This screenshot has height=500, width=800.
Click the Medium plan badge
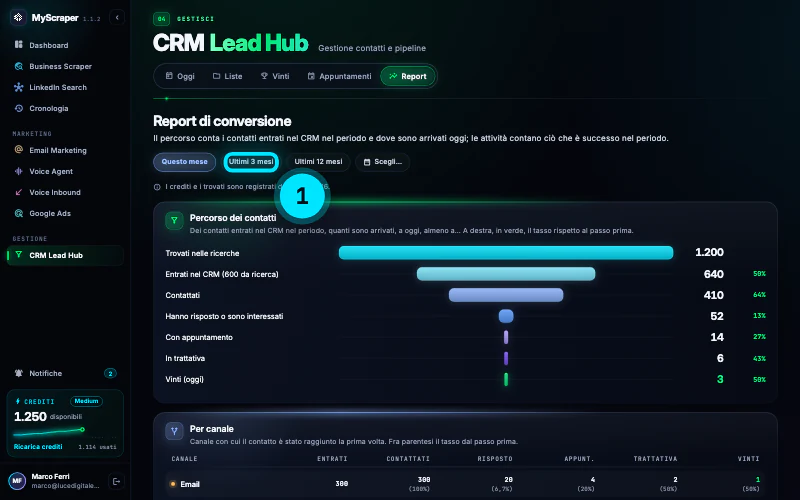click(86, 401)
